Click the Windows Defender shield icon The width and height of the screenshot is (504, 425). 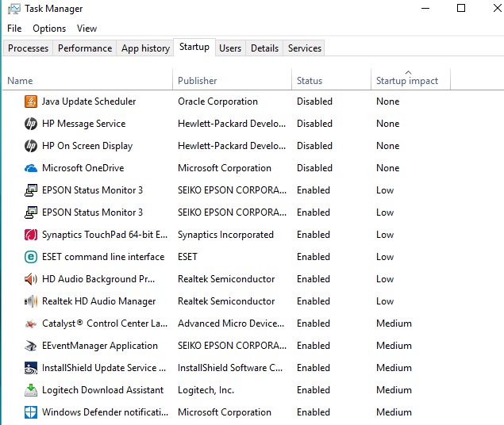(31, 412)
